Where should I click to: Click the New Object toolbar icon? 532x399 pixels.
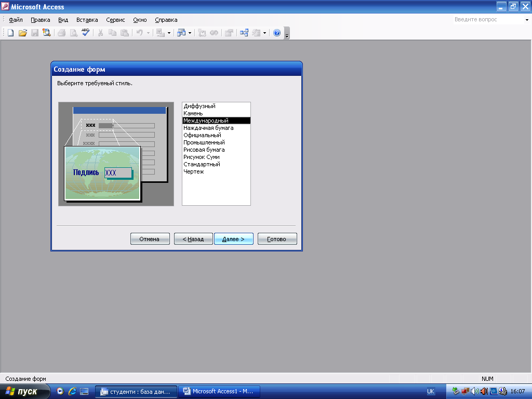point(256,33)
